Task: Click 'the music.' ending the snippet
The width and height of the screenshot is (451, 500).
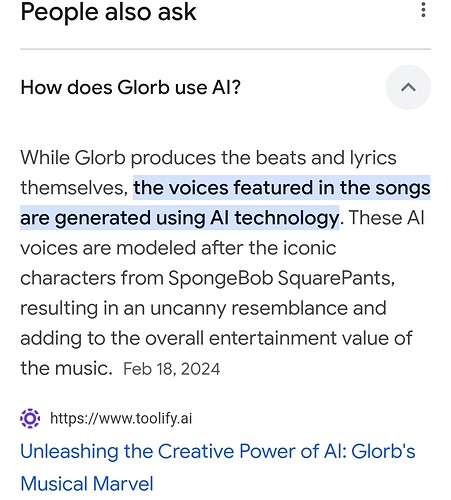Action: 66,369
